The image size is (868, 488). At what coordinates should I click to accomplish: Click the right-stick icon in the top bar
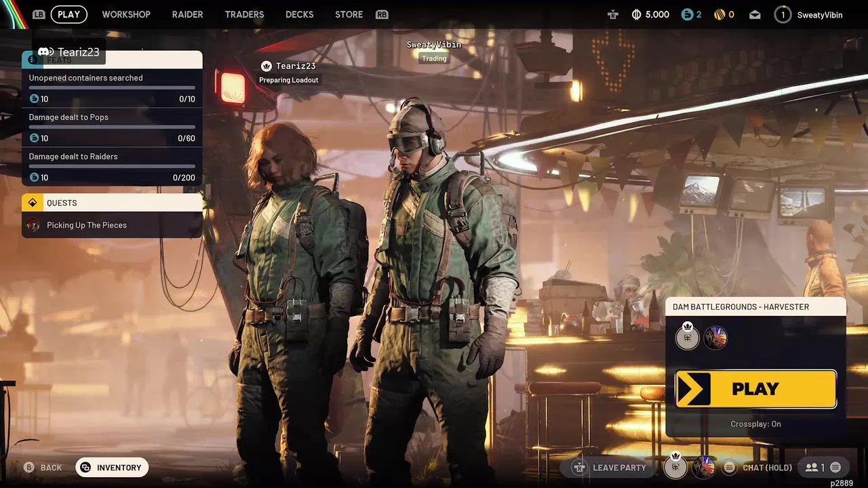click(x=613, y=14)
